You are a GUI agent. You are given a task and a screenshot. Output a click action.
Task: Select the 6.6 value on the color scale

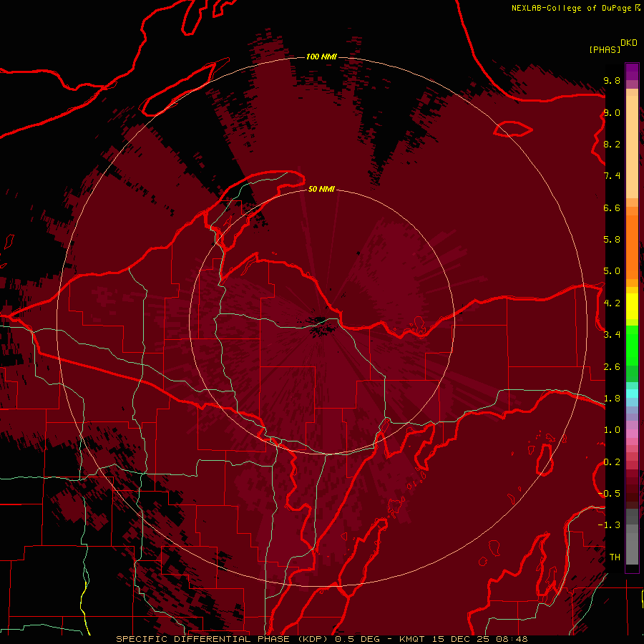(612, 208)
